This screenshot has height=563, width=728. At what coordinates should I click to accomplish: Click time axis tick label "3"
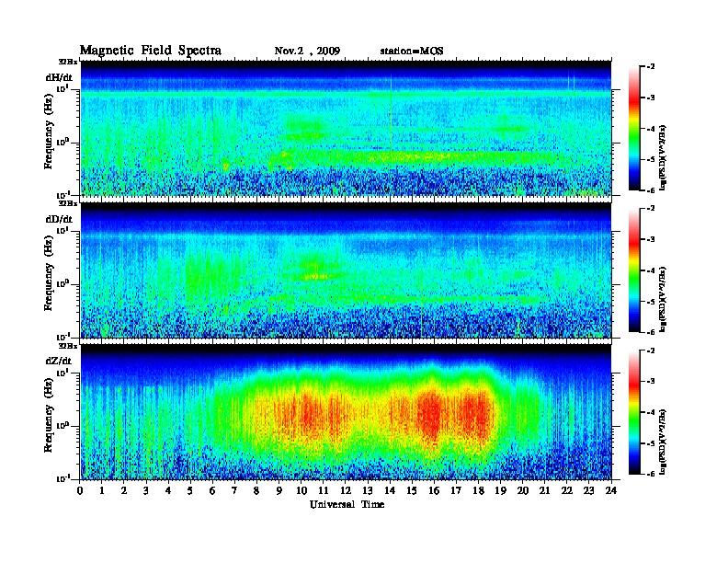(x=146, y=490)
